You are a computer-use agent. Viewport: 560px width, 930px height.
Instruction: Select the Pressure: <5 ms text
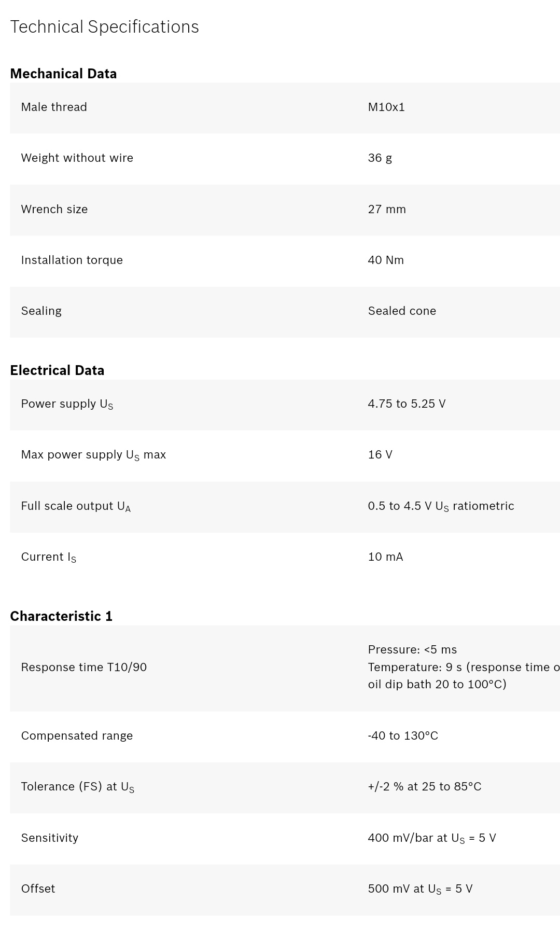pos(412,649)
